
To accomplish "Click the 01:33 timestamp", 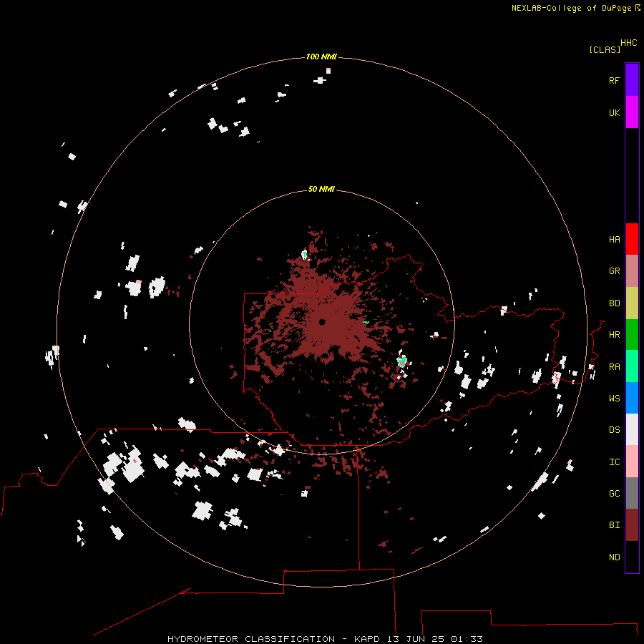I will coord(467,639).
